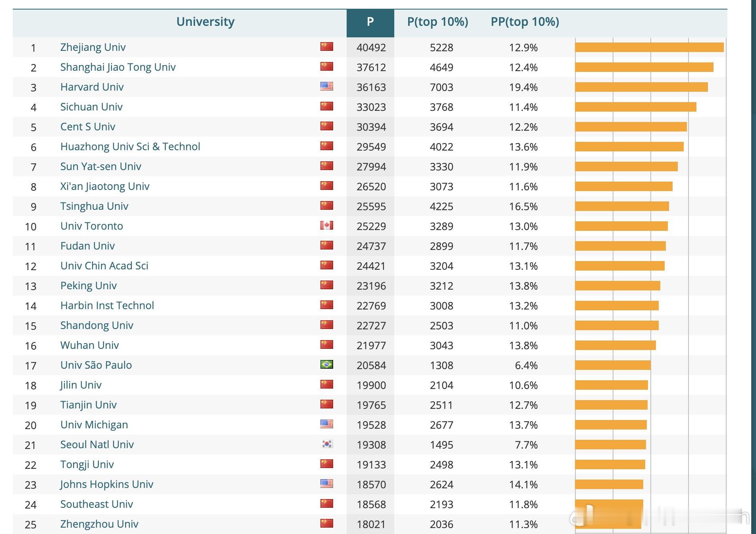Click the P(top 10%) value 7003
The width and height of the screenshot is (756, 534).
pyautogui.click(x=442, y=87)
